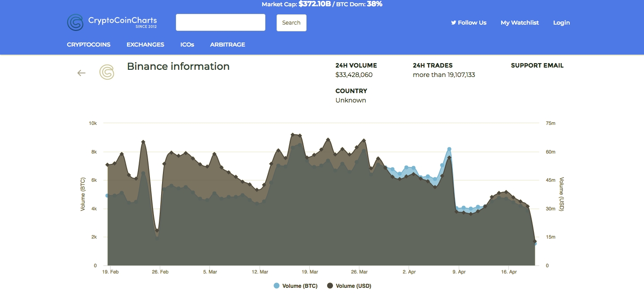Open the Follow Us link
644x295 pixels.
pyautogui.click(x=469, y=22)
